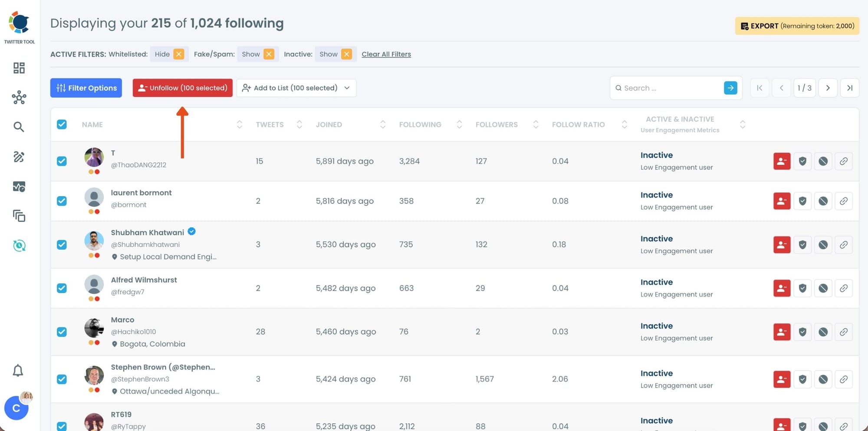This screenshot has height=431, width=868.
Task: Whitelist laurent bormont with shield icon
Action: (x=802, y=201)
